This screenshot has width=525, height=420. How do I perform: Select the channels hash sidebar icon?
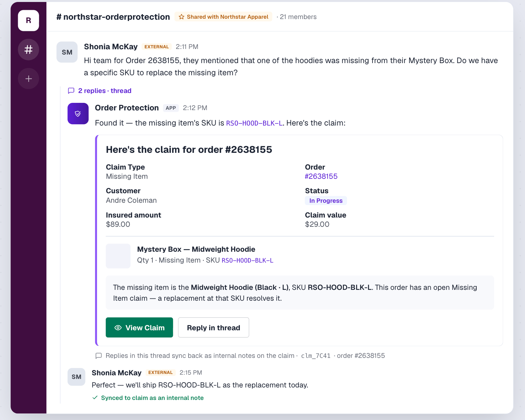coord(29,50)
